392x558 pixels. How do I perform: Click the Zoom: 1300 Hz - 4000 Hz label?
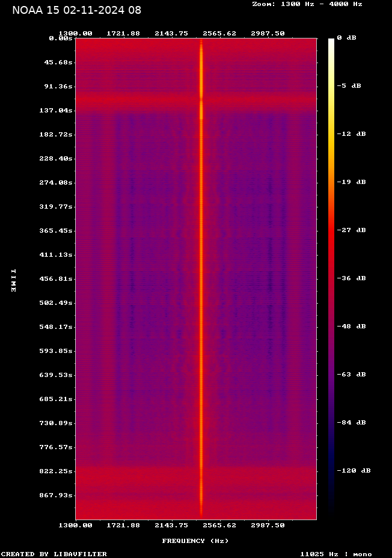tap(307, 4)
